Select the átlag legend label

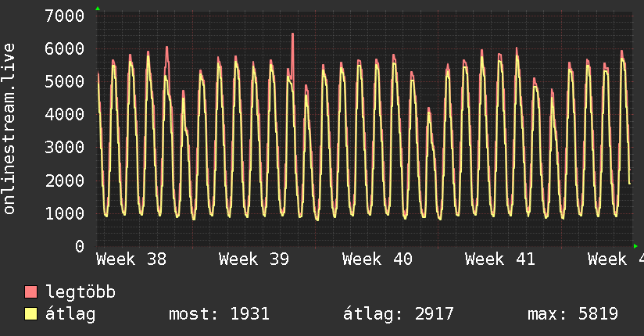point(70,314)
